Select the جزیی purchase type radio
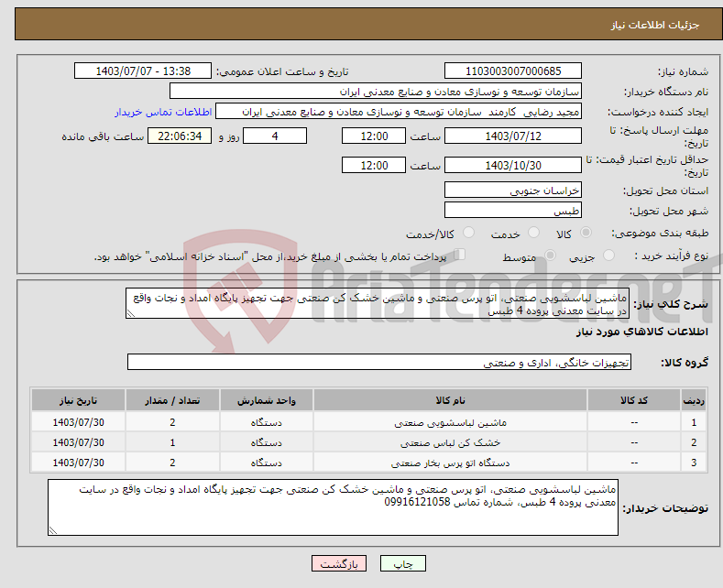Viewport: 723px width, 588px height. pyautogui.click(x=608, y=256)
